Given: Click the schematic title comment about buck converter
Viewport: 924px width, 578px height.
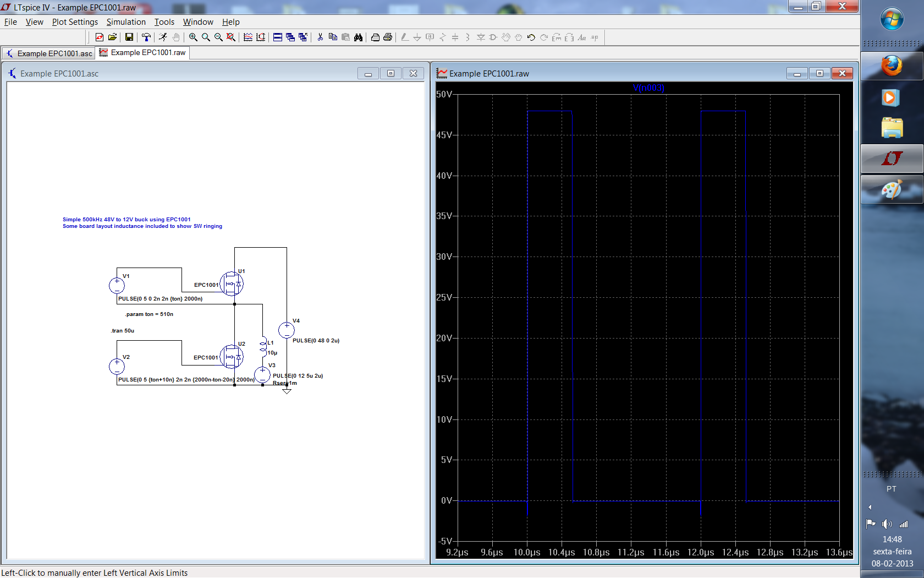Looking at the screenshot, I should coord(142,223).
